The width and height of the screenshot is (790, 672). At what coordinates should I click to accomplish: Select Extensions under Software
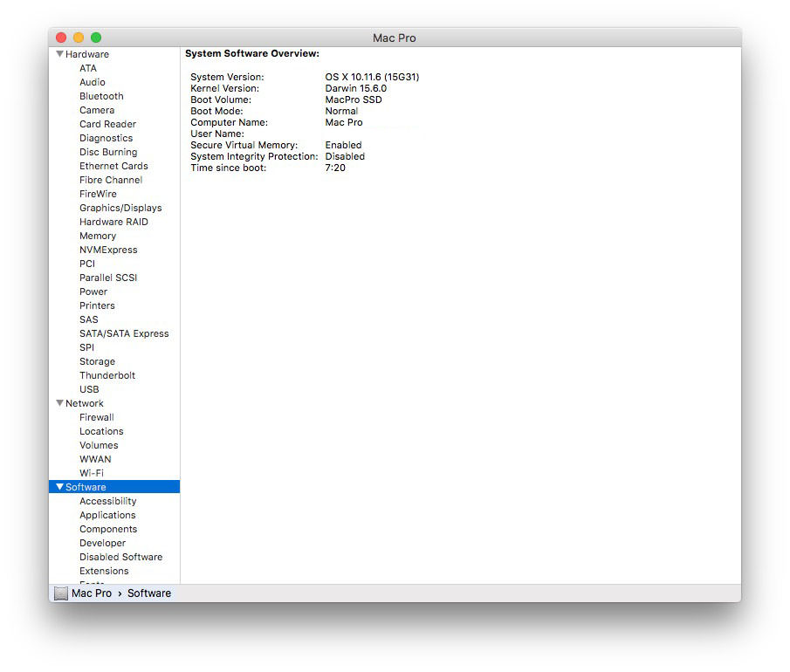pos(104,571)
